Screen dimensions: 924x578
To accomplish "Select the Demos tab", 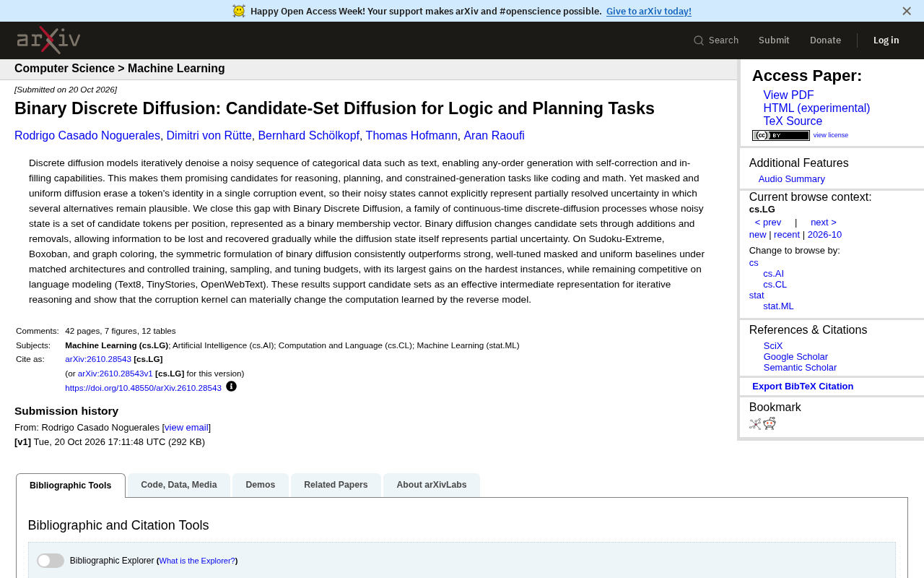I will [261, 485].
